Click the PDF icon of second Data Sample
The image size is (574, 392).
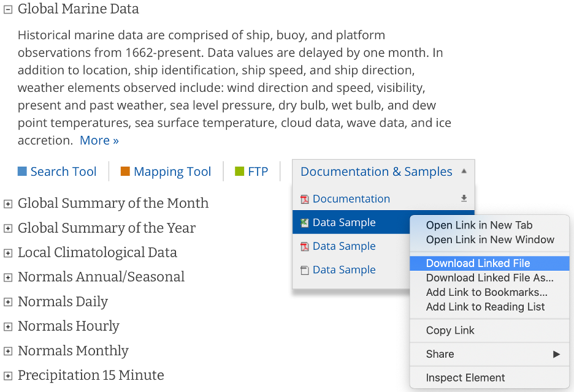305,246
